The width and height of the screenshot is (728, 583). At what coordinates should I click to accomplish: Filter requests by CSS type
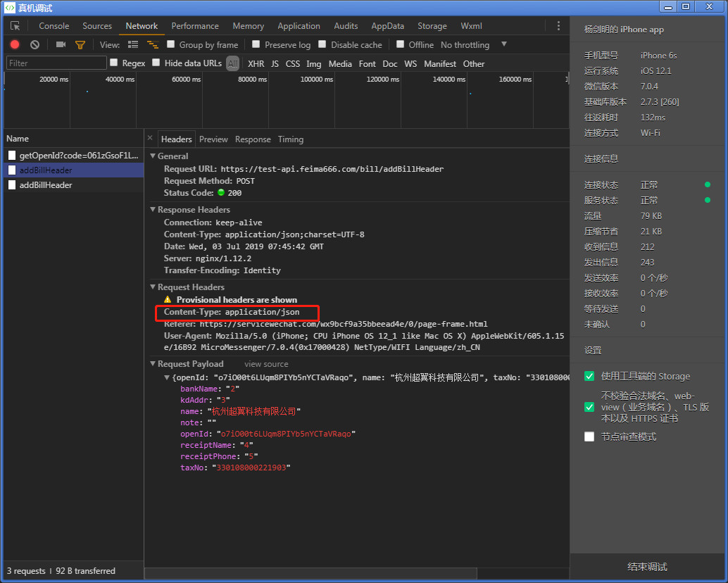[x=292, y=63]
